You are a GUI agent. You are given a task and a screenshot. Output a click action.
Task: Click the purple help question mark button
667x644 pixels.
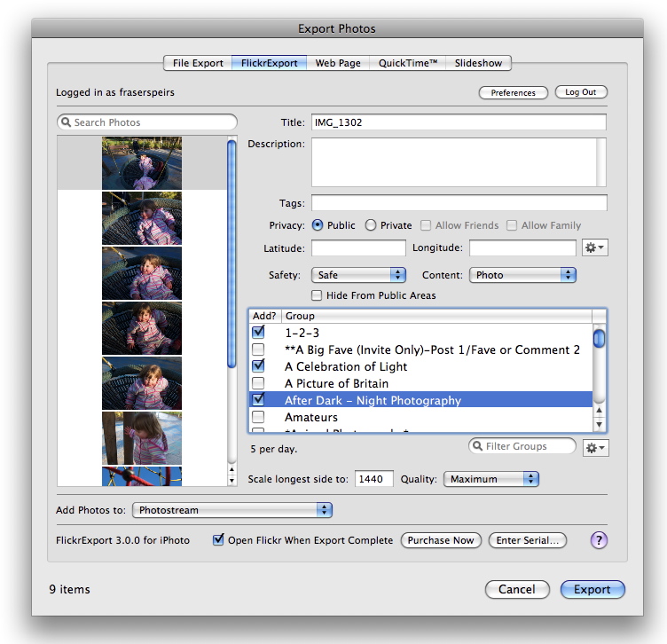(599, 540)
